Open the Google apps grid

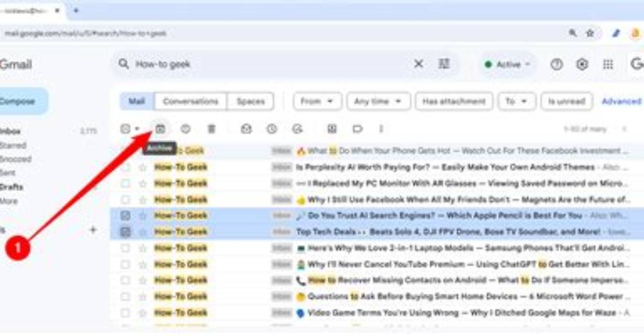608,64
